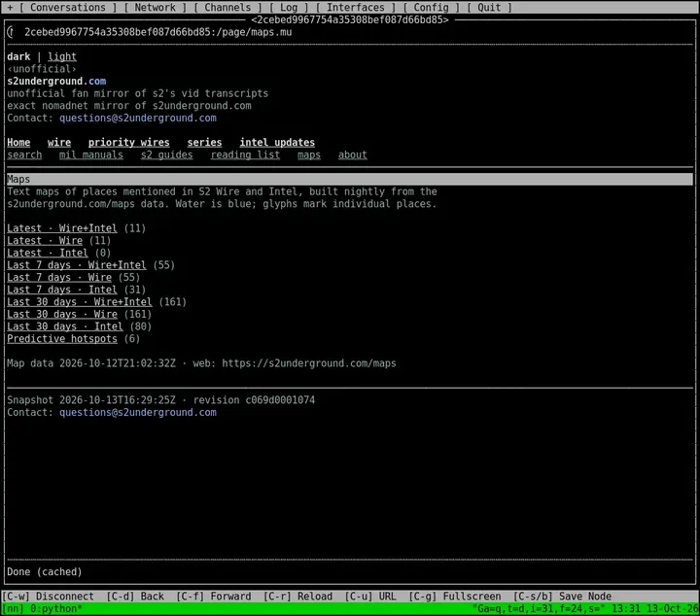Open the about page link
The width and height of the screenshot is (700, 616).
[x=353, y=154]
